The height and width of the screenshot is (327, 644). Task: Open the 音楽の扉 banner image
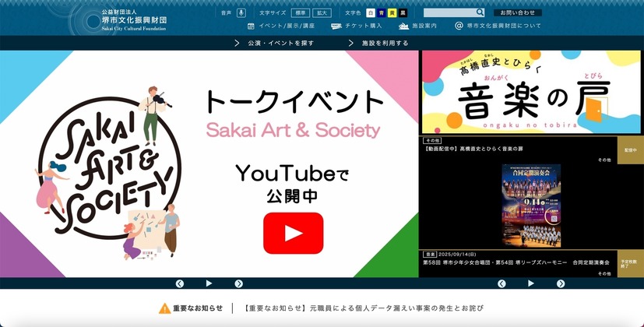531,92
